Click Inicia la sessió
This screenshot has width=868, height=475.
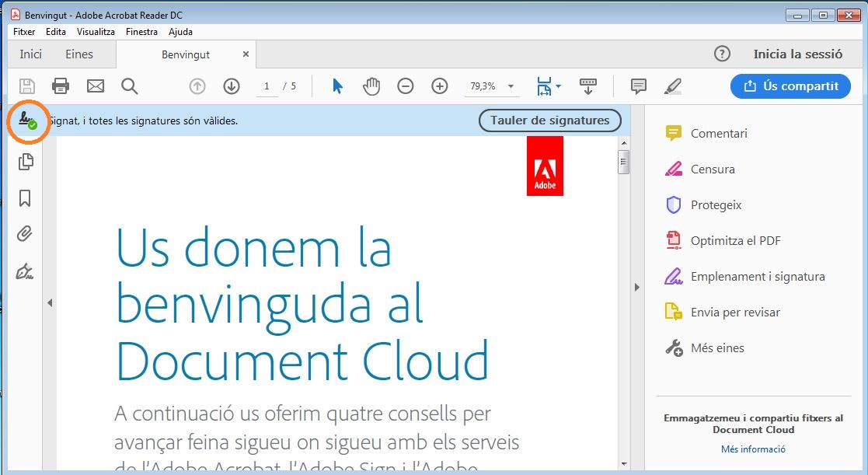click(x=798, y=54)
